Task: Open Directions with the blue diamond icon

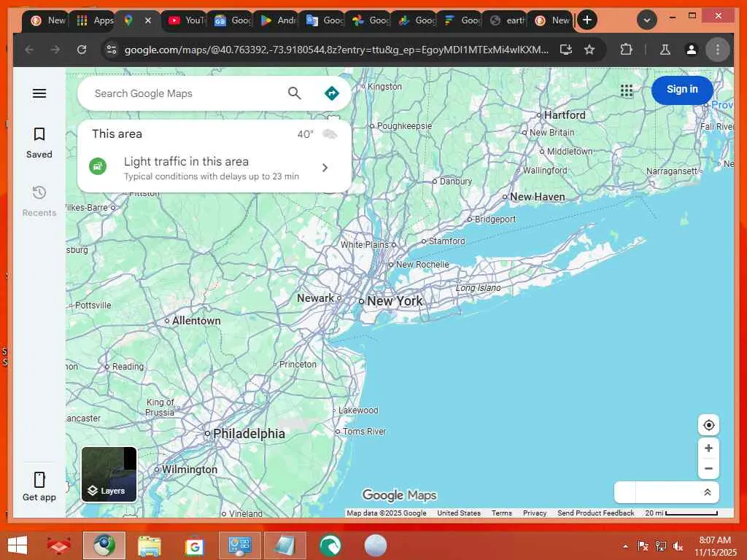Action: 332,93
